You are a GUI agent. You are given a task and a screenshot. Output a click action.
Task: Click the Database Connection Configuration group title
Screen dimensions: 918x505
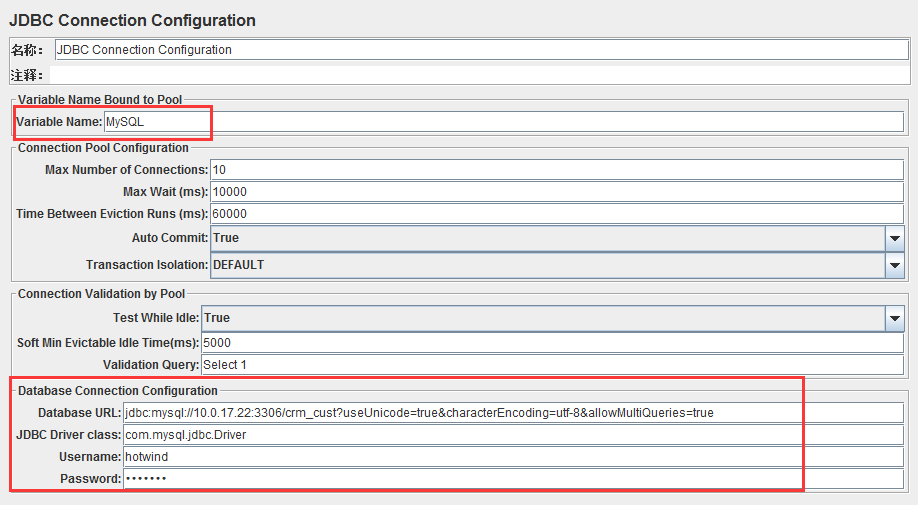click(118, 391)
